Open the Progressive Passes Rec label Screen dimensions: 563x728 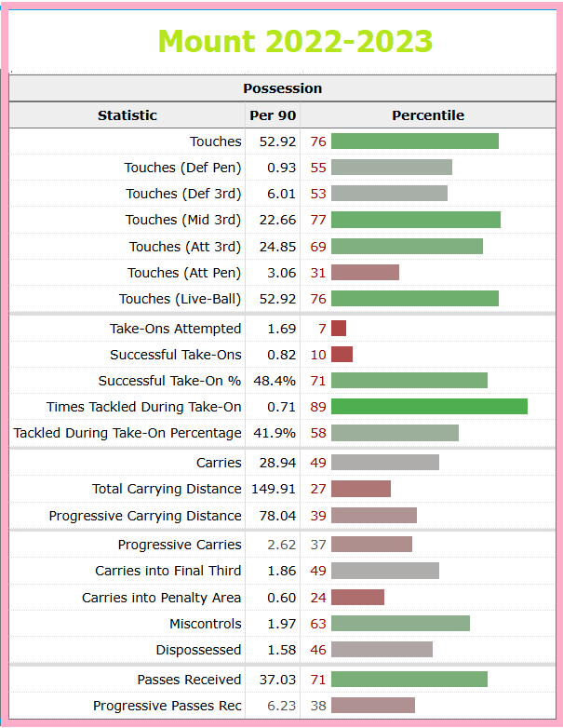pyautogui.click(x=168, y=706)
